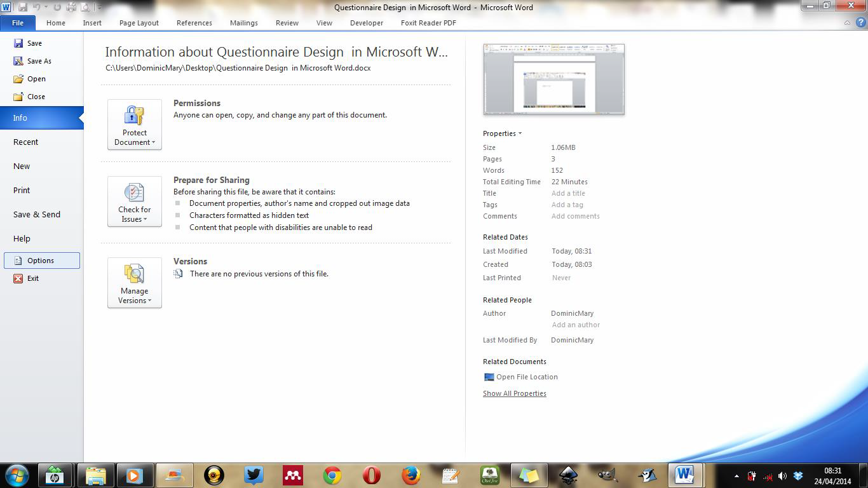Click the Add a tag field
Viewport: 868px width, 488px height.
567,205
